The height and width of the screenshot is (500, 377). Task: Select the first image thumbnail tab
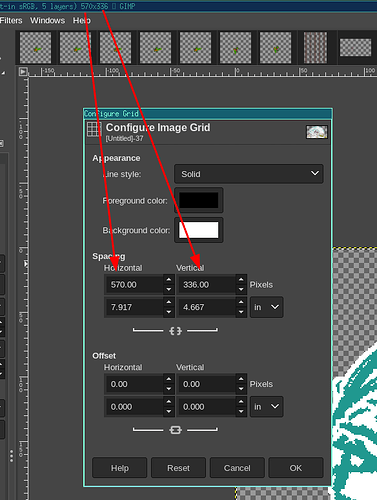[35, 47]
